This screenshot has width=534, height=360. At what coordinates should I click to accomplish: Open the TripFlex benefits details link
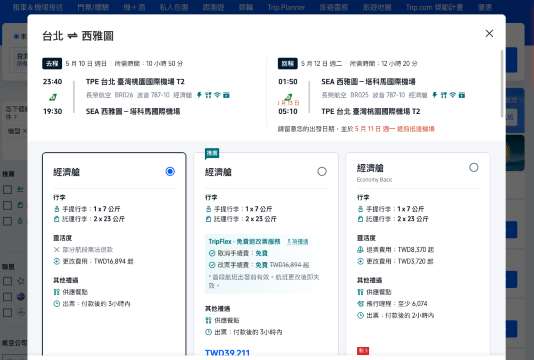[298, 241]
